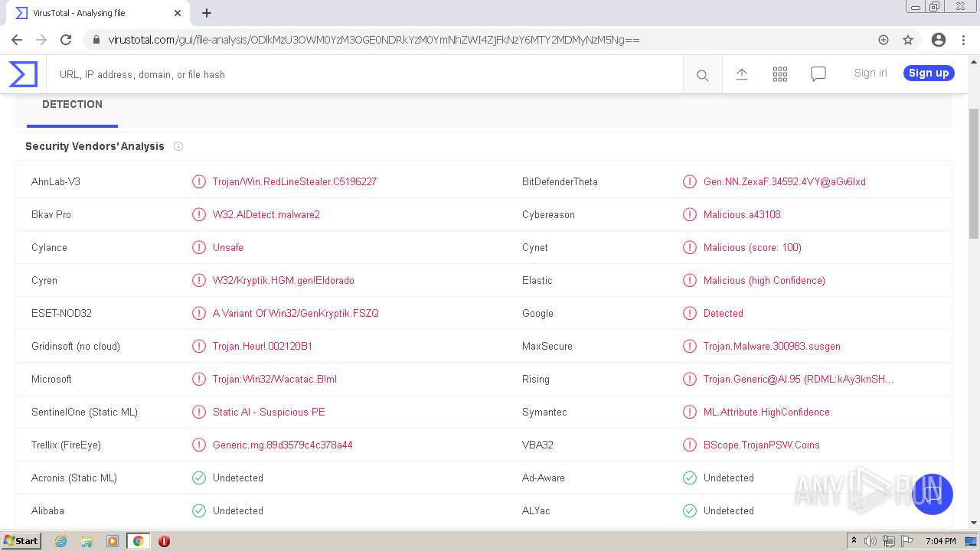Click W32/Kryptik.HGM.gen!Eldorado result

(283, 280)
